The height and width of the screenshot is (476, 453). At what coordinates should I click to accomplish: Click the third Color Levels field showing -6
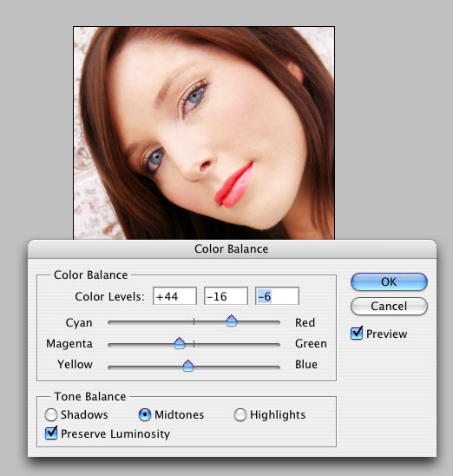click(277, 296)
